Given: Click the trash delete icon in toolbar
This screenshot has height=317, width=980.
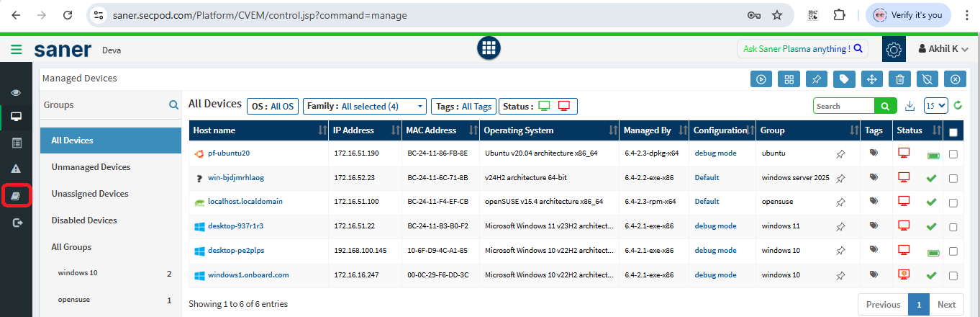Looking at the screenshot, I should point(899,79).
